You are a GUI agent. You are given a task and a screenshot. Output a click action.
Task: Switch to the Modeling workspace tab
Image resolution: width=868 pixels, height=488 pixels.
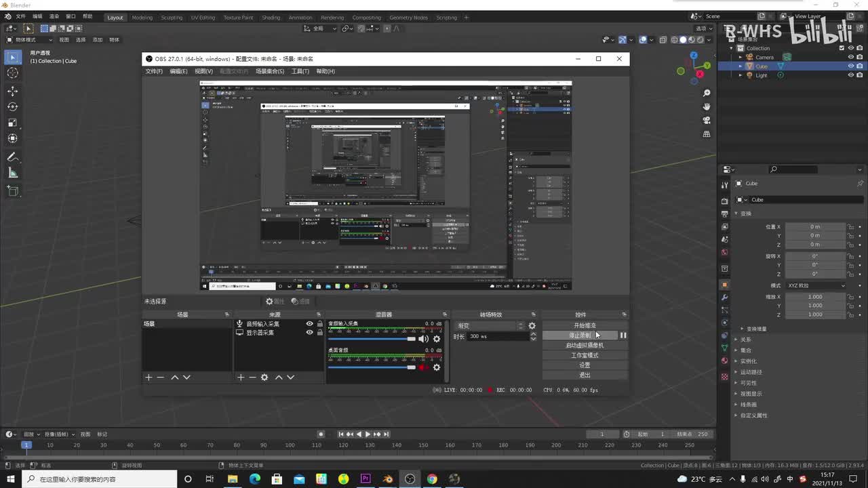point(142,18)
